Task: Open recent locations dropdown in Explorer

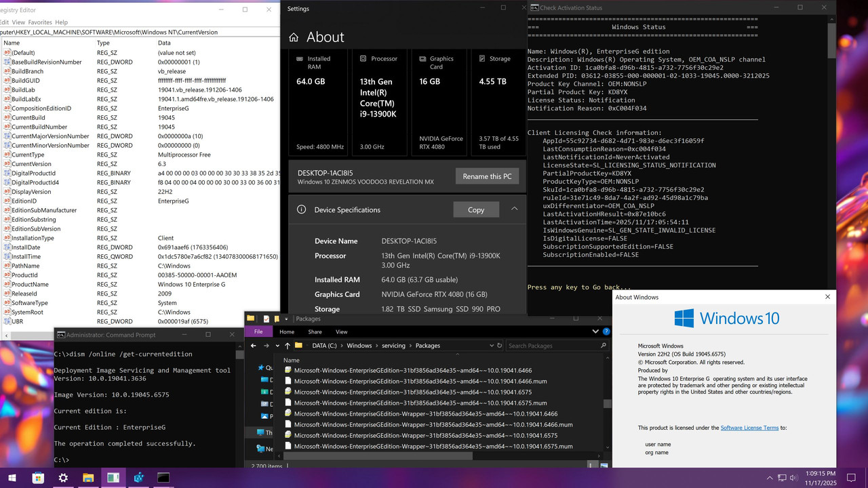Action: 277,346
